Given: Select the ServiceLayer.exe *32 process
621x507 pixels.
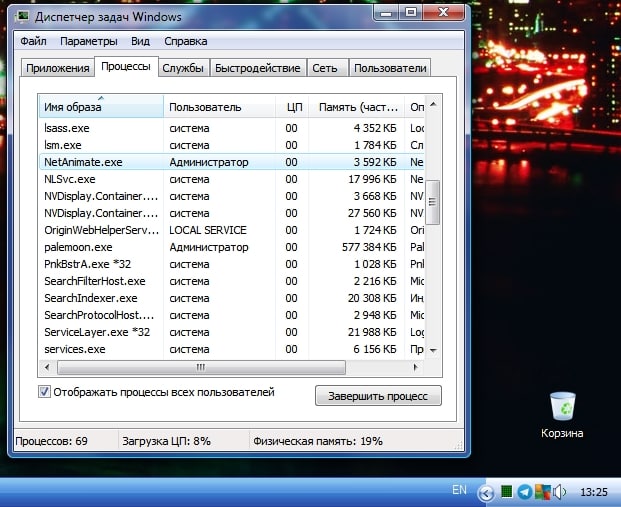Looking at the screenshot, I should 232,332.
